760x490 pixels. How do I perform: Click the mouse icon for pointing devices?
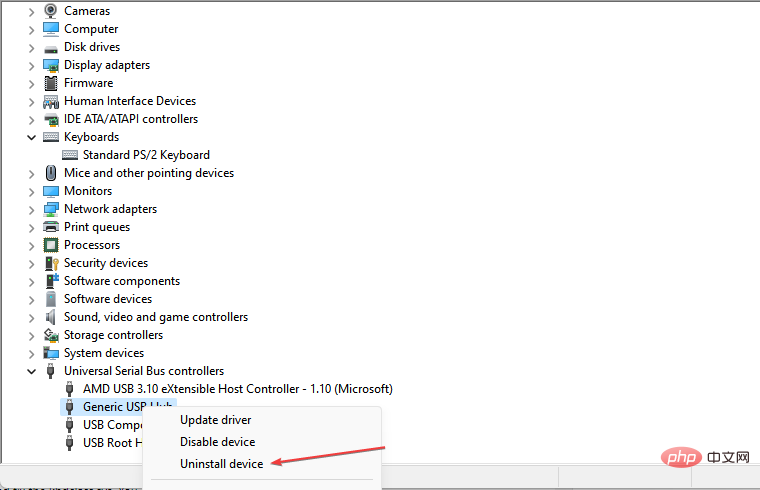(x=51, y=173)
